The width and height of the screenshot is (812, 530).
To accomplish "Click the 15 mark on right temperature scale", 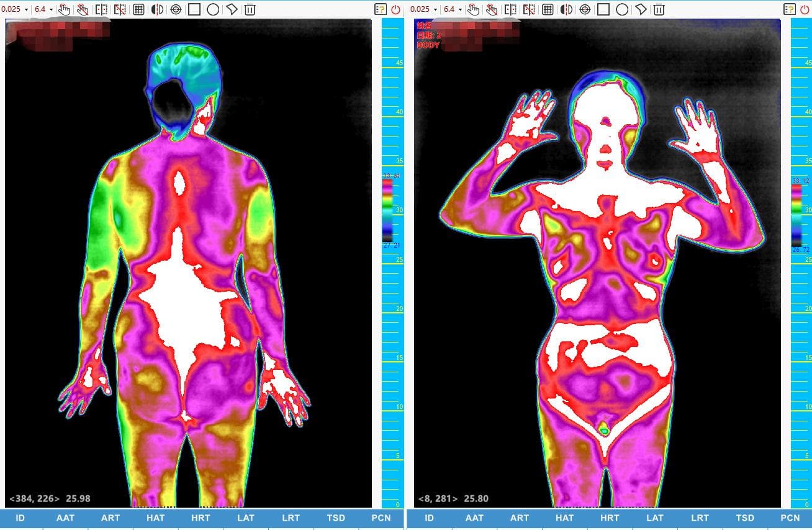I will pos(808,357).
